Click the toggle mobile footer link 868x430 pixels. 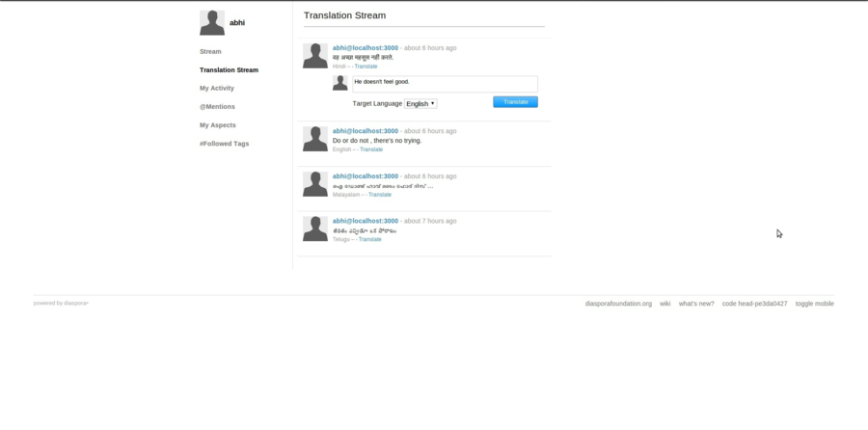[814, 304]
